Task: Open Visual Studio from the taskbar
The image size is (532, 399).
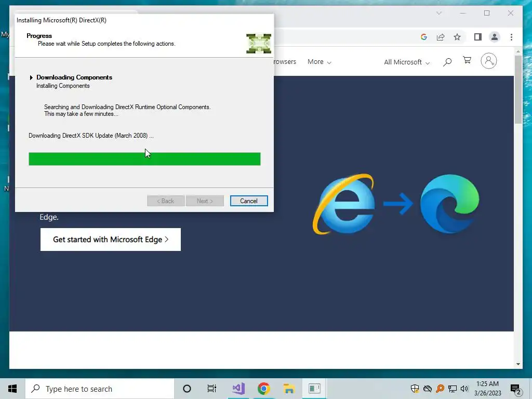Action: click(238, 389)
